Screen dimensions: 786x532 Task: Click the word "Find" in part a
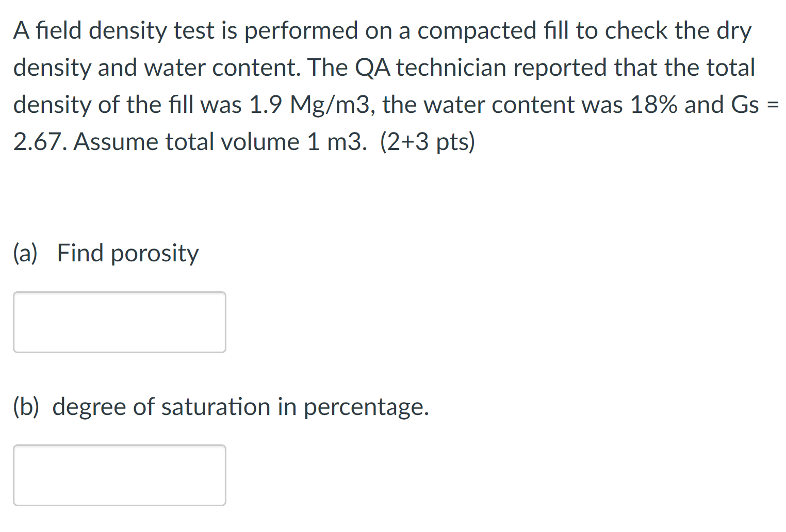(80, 253)
